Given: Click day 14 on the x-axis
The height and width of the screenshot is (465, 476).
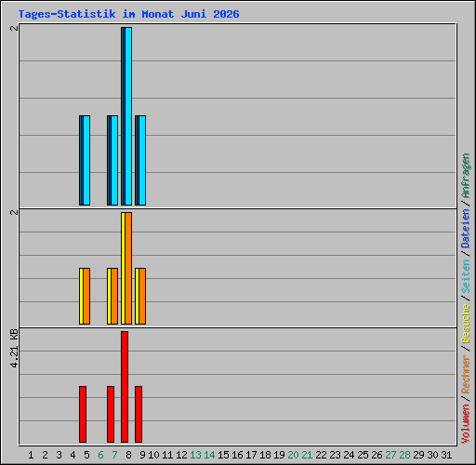Looking at the screenshot, I should (209, 455).
